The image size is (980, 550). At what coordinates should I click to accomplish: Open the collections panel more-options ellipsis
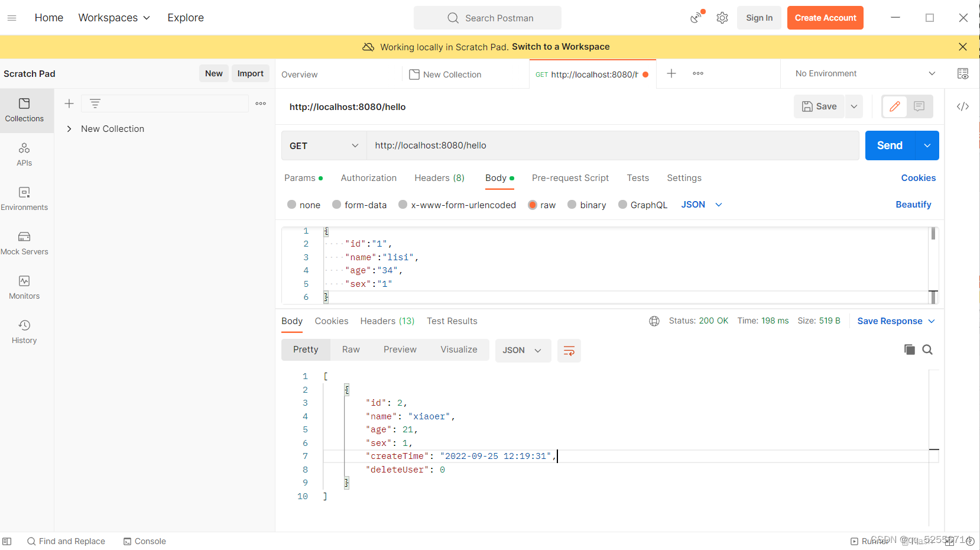pos(261,103)
